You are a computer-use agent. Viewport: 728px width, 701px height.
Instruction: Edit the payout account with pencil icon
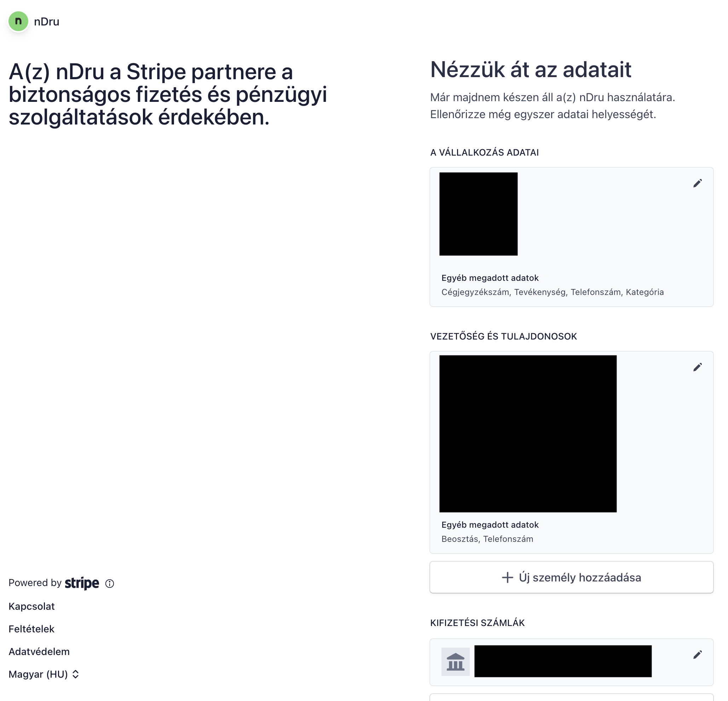(x=697, y=655)
